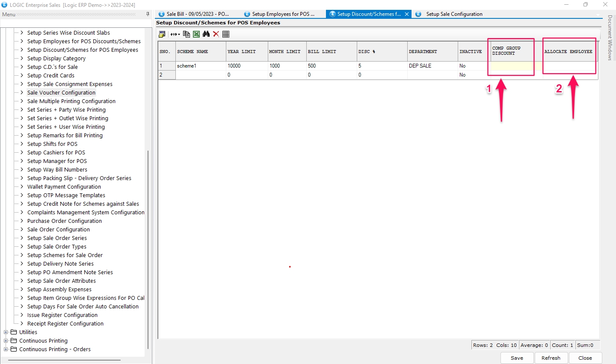
Task: Export grid using the Excel icon
Action: [x=196, y=34]
